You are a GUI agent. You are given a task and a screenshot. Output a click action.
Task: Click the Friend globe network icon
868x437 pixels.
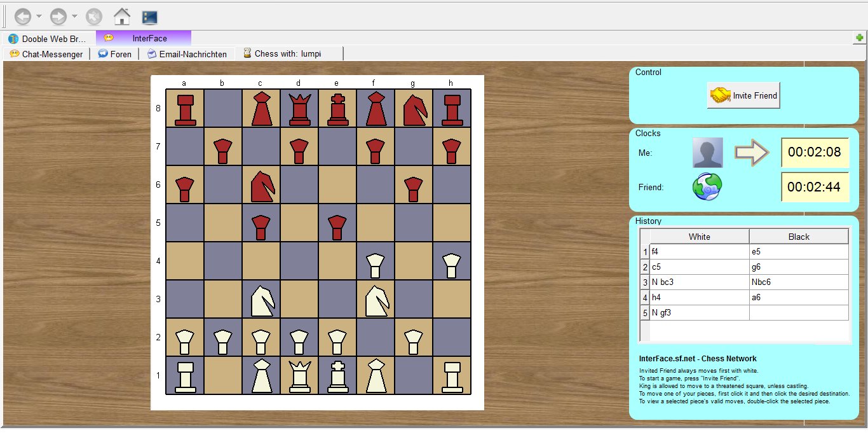pyautogui.click(x=707, y=188)
